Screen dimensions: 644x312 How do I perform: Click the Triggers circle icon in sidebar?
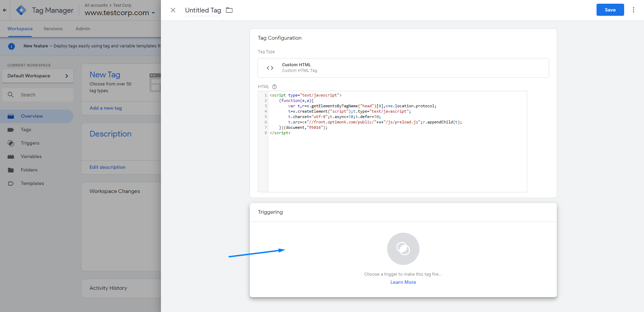(11, 143)
